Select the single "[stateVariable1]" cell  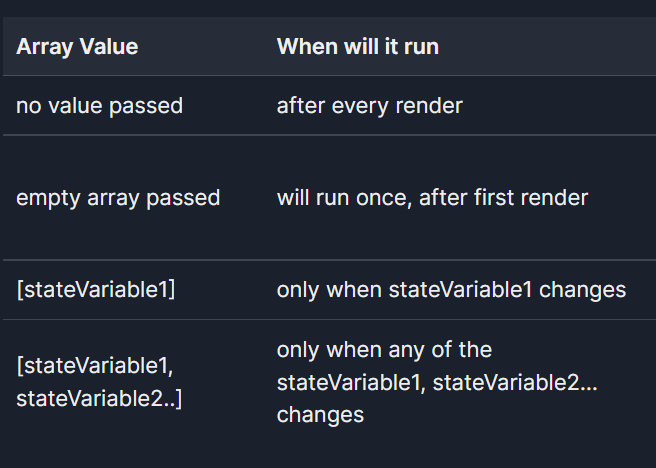pos(93,290)
